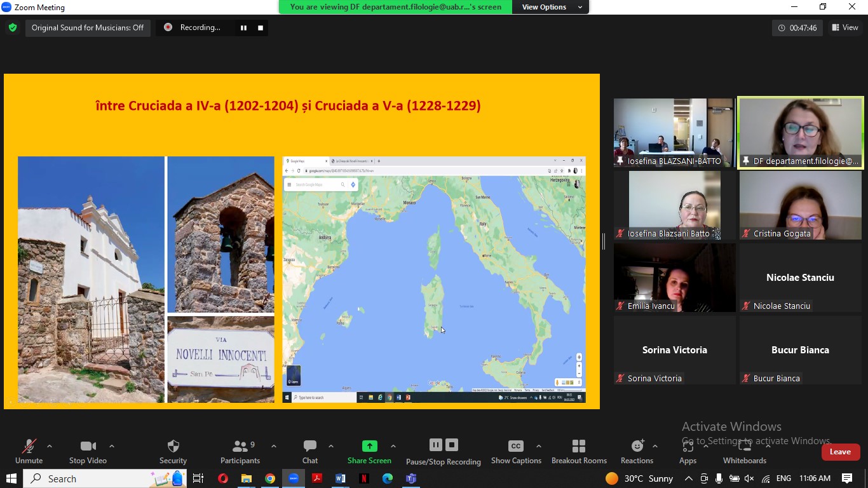Expand the Participants options arrow
The height and width of the screenshot is (488, 868).
[274, 446]
